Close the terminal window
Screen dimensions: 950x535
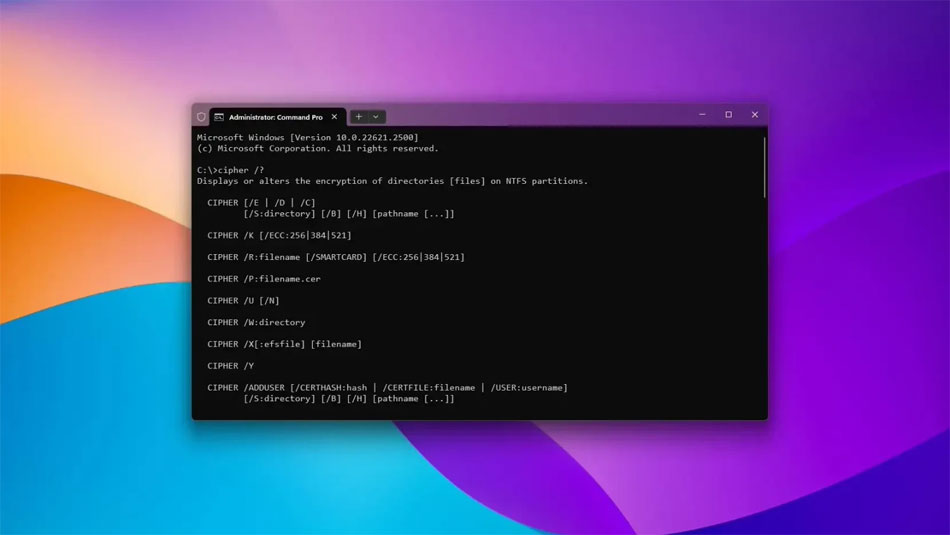[x=755, y=115]
